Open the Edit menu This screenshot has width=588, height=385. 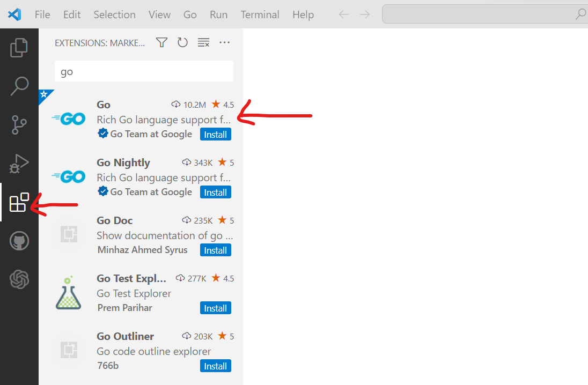tap(72, 14)
